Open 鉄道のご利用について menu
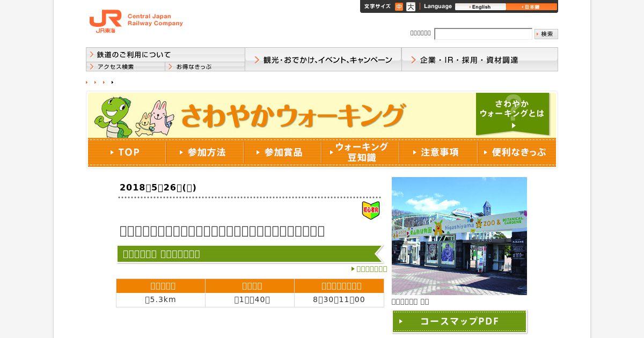Image resolution: width=644 pixels, height=338 pixels. point(165,55)
